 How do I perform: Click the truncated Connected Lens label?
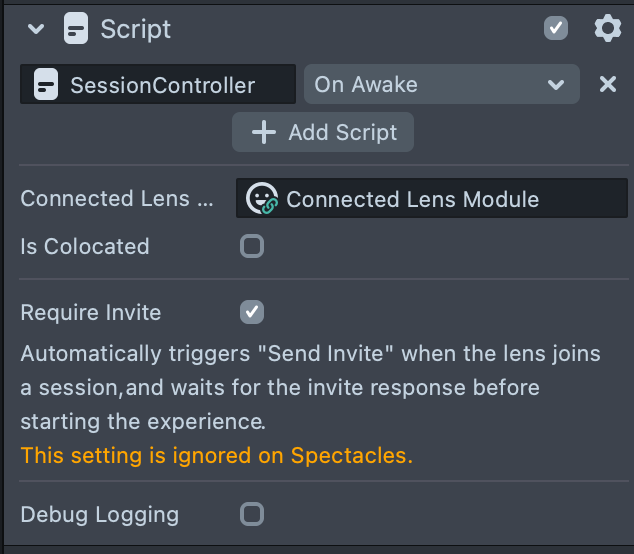tap(117, 198)
